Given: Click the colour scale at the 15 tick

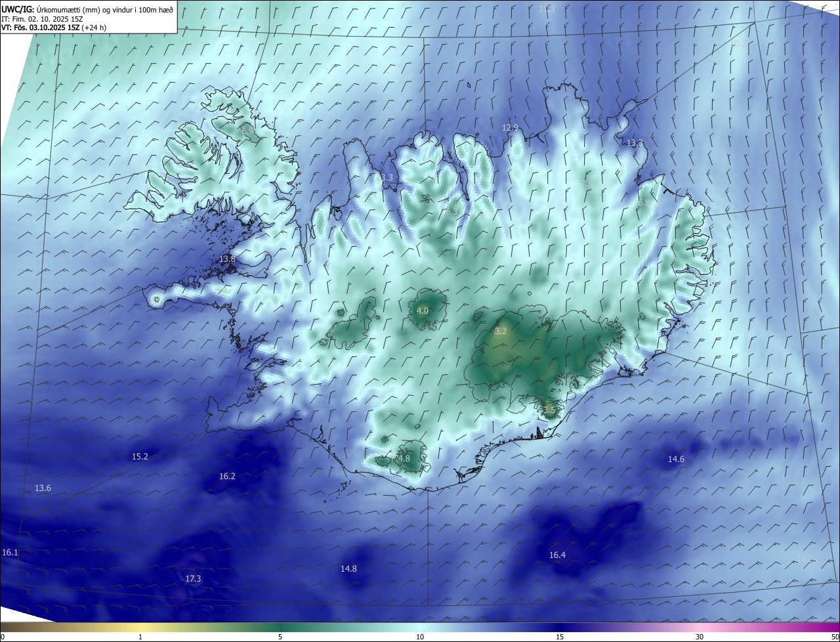Looking at the screenshot, I should click(560, 637).
